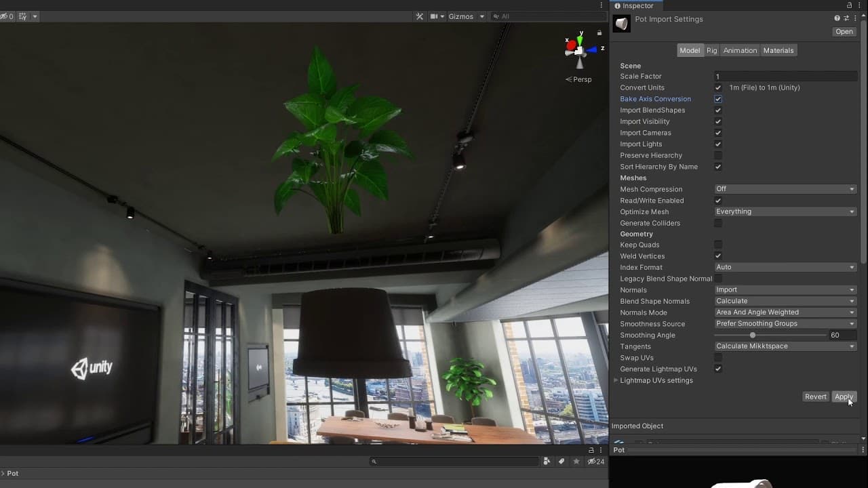Click Search by Type icon in Project panel
Image resolution: width=868 pixels, height=488 pixels.
click(x=547, y=462)
